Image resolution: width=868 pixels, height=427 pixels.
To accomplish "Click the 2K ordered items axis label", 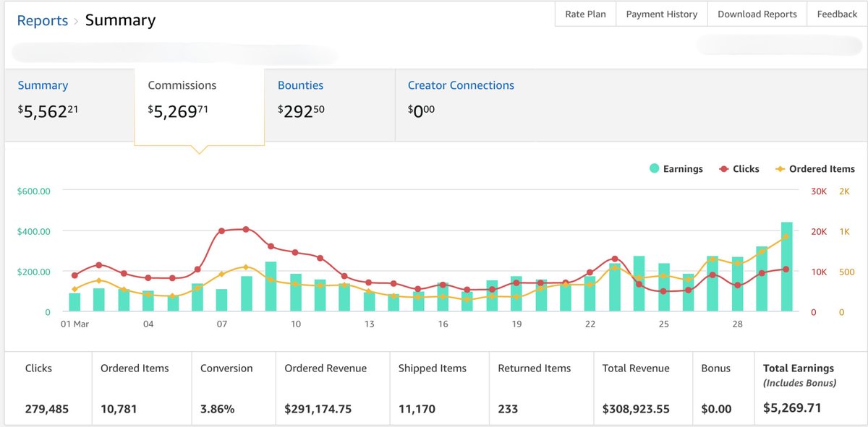I will coord(844,191).
